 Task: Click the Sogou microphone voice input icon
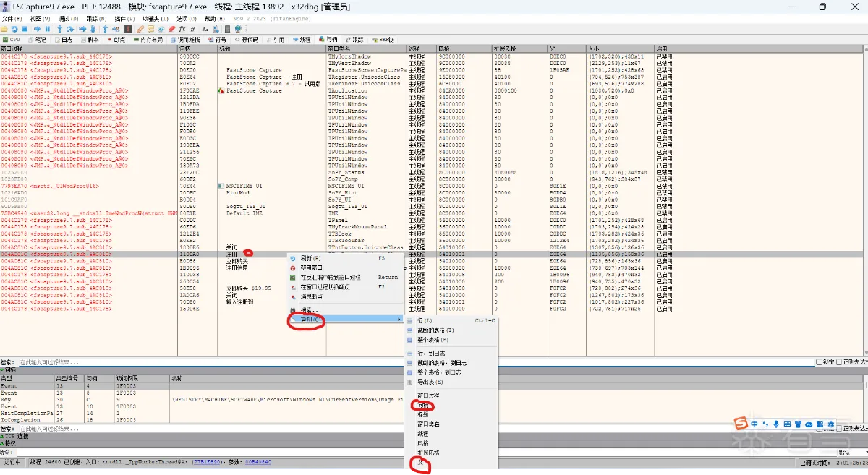pyautogui.click(x=776, y=423)
